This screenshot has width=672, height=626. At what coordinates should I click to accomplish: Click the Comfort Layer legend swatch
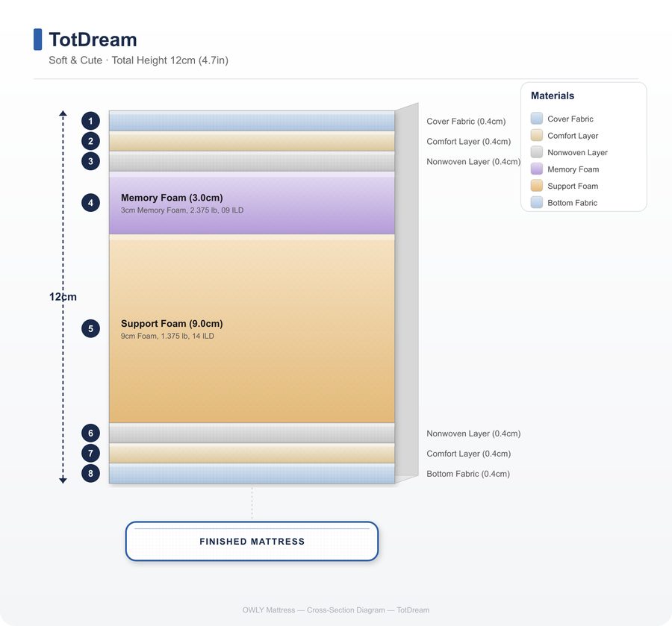coord(537,135)
